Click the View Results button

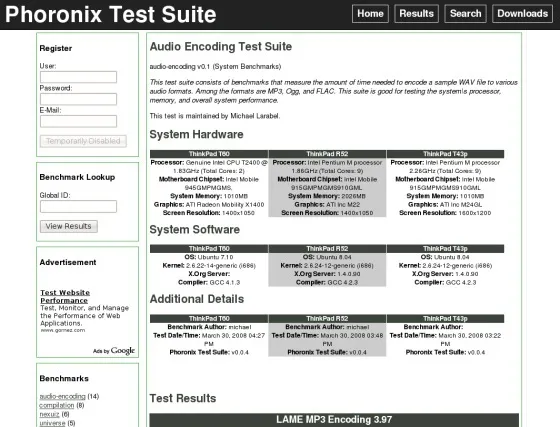(69, 226)
